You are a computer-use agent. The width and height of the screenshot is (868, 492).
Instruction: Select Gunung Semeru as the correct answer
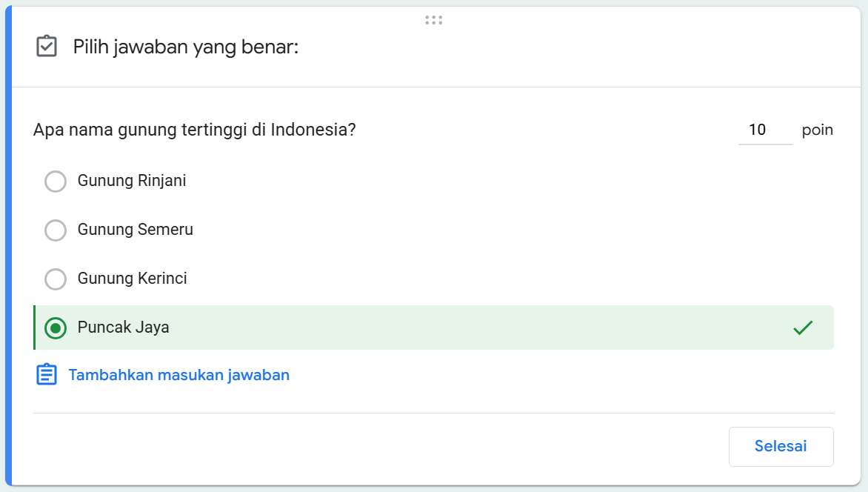(x=56, y=230)
